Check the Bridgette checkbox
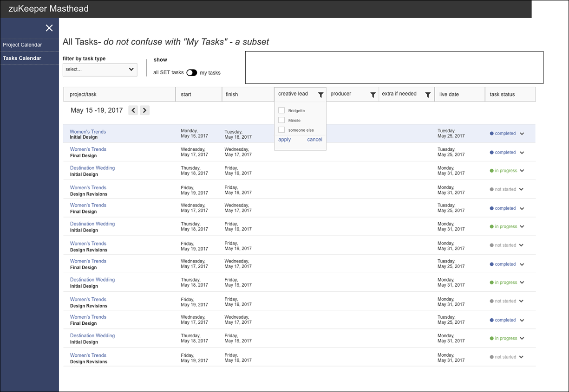Image resolution: width=569 pixels, height=392 pixels. click(x=281, y=110)
